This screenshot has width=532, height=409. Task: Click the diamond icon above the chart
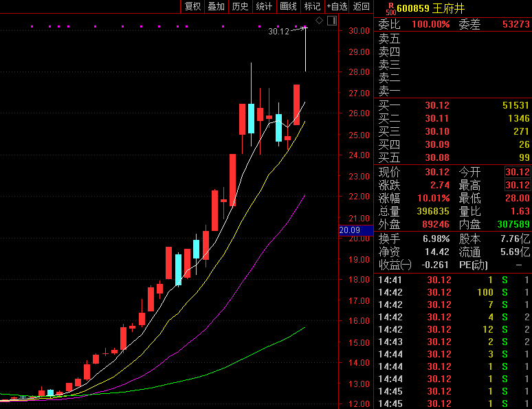point(320,21)
